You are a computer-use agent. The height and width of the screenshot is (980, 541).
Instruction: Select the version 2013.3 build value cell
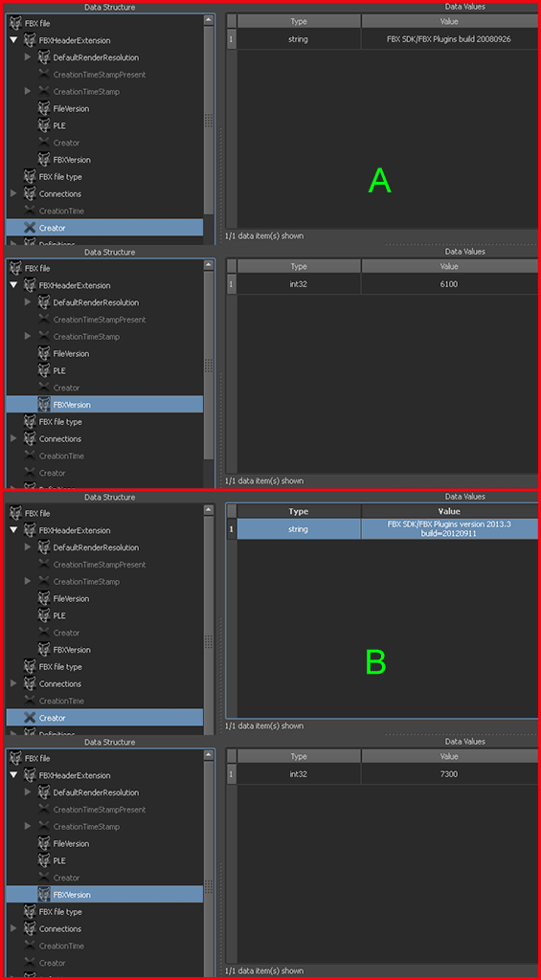tap(449, 528)
